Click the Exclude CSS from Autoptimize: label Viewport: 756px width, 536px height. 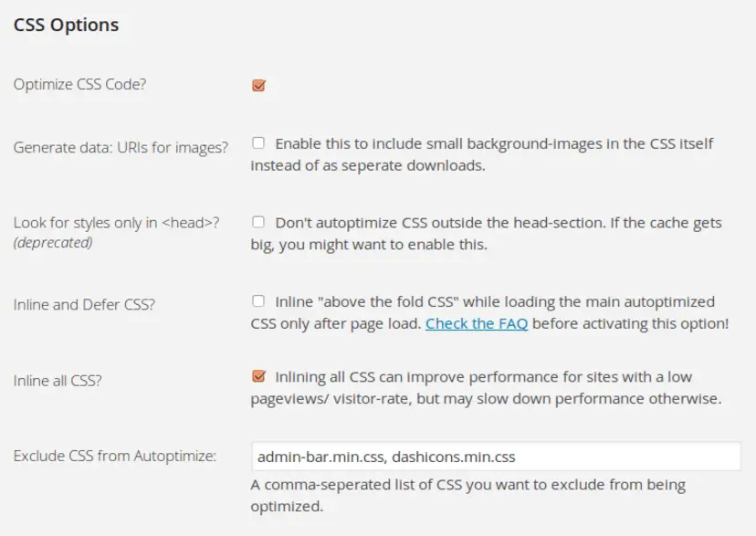(115, 456)
